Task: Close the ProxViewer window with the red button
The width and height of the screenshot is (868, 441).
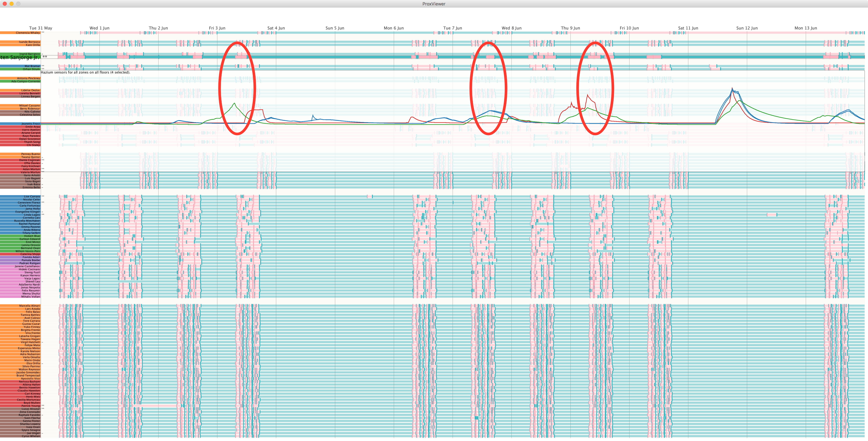Action: (x=5, y=4)
